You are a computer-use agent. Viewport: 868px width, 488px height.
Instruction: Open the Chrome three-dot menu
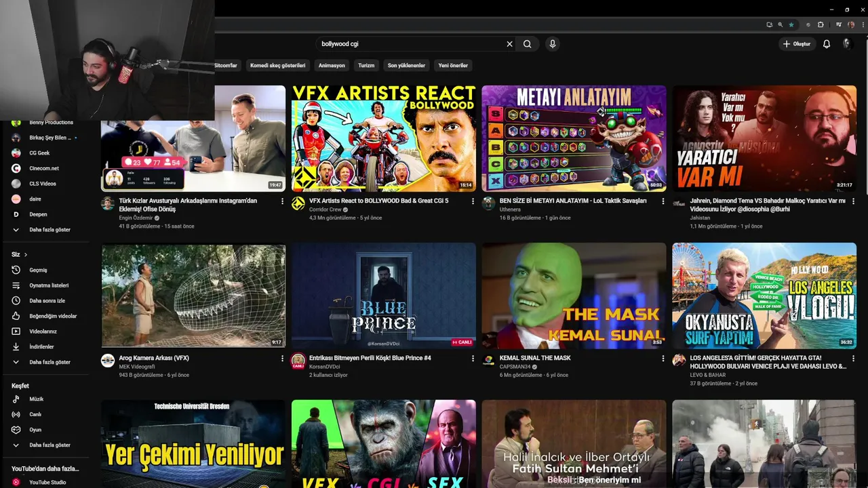[862, 24]
